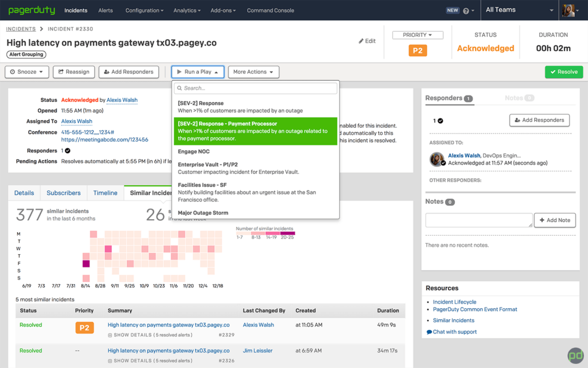Select Facilities Issue - SF play

(256, 192)
